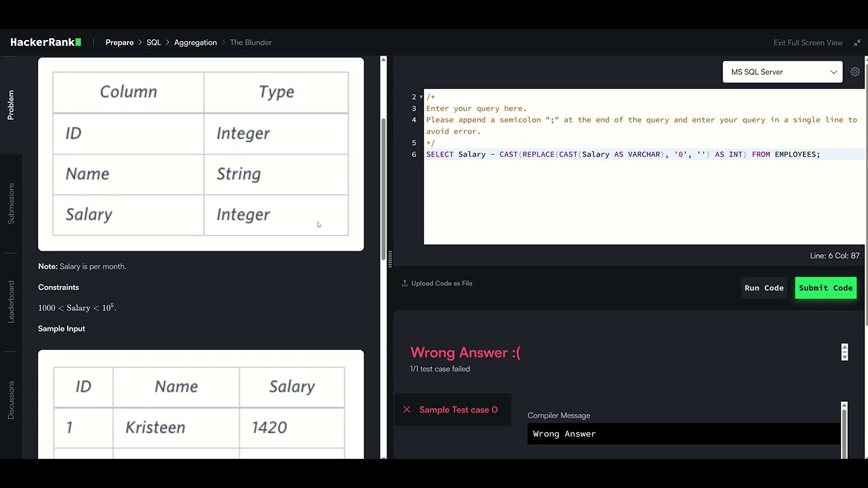
Task: Select Sample Test case 0 tab
Action: pos(452,409)
